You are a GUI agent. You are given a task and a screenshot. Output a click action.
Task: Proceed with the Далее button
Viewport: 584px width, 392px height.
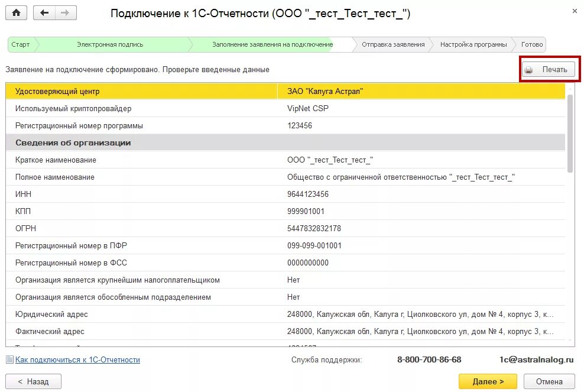(488, 381)
